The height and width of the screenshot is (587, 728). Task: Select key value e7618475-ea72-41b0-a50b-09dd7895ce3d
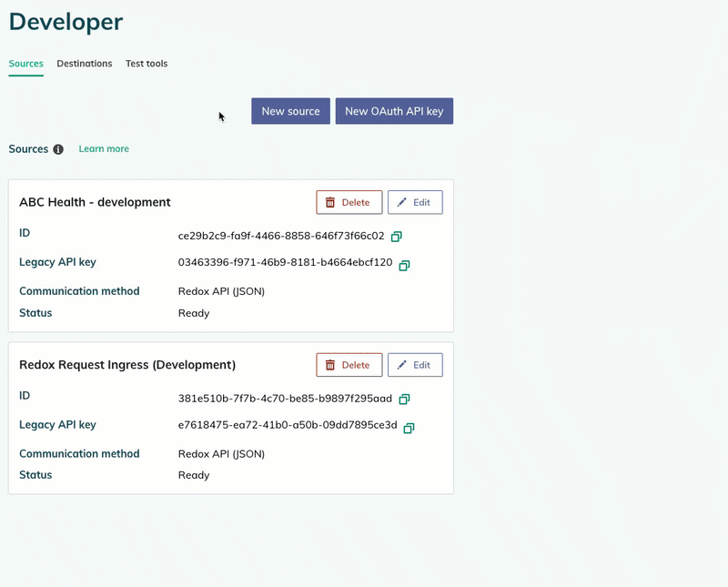click(288, 425)
